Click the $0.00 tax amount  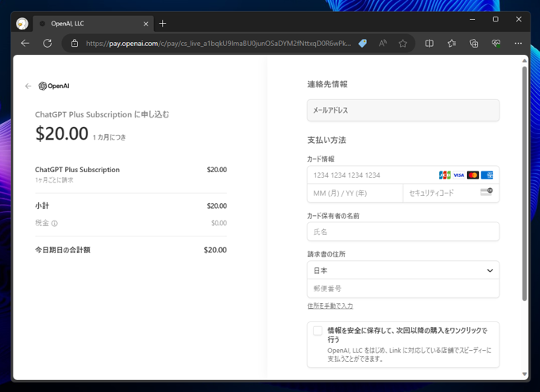click(x=219, y=223)
